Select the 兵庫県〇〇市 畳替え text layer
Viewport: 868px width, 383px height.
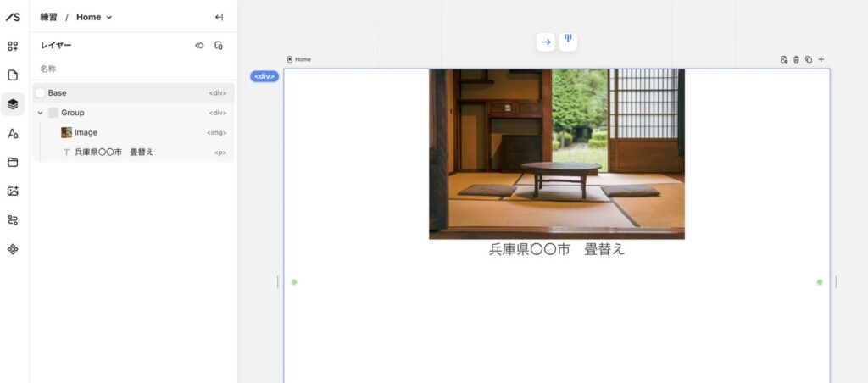127,153
